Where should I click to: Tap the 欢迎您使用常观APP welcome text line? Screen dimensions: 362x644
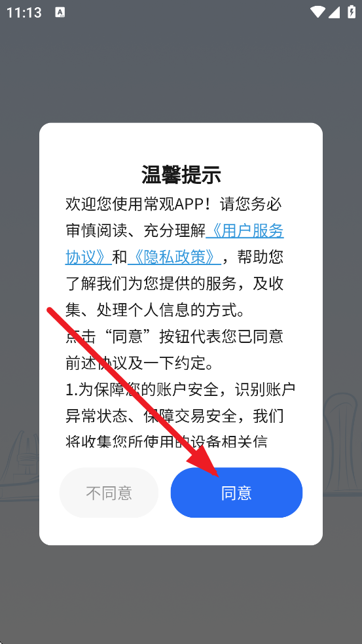(142, 204)
